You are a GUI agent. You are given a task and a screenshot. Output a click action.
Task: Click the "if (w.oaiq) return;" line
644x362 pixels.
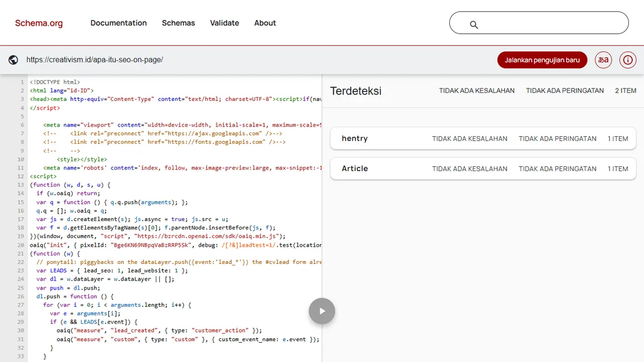pyautogui.click(x=68, y=194)
